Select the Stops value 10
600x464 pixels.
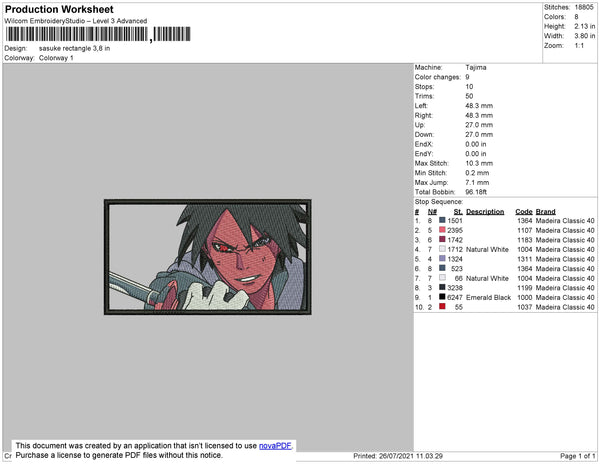pyautogui.click(x=469, y=86)
